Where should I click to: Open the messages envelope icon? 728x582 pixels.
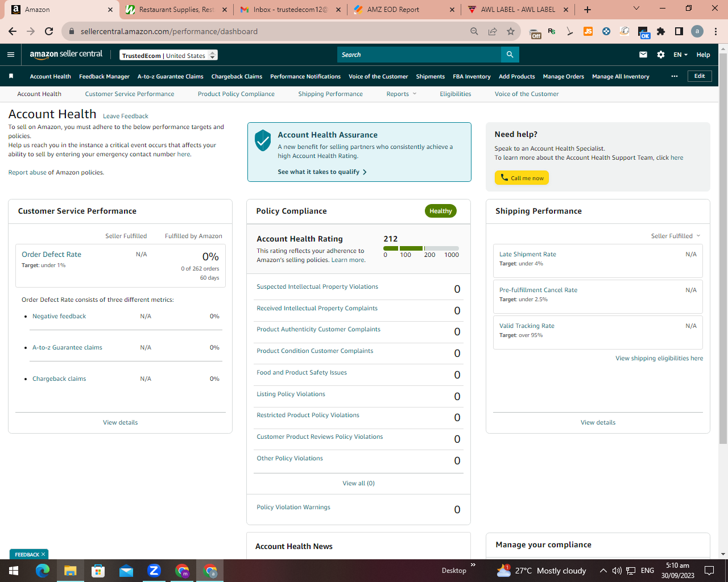pos(643,55)
